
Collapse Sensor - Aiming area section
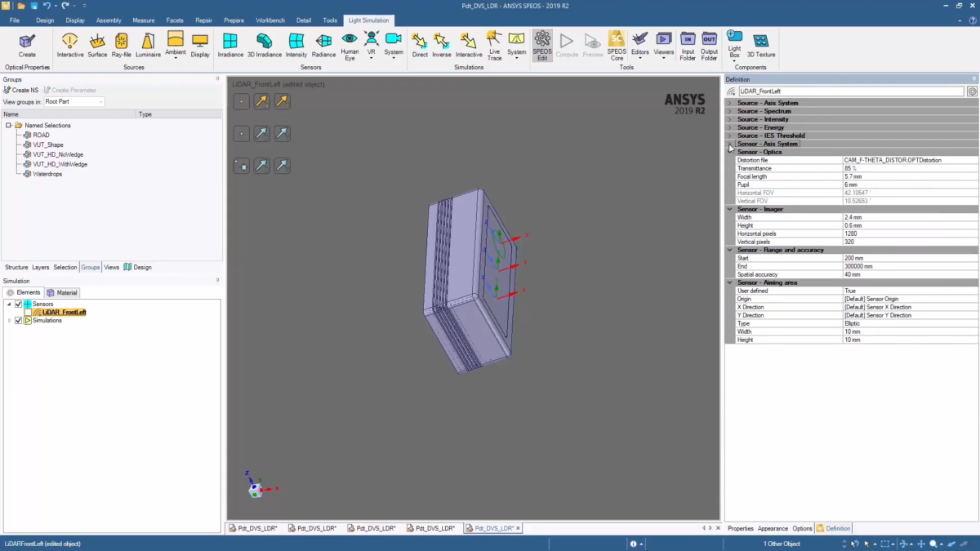(x=730, y=282)
